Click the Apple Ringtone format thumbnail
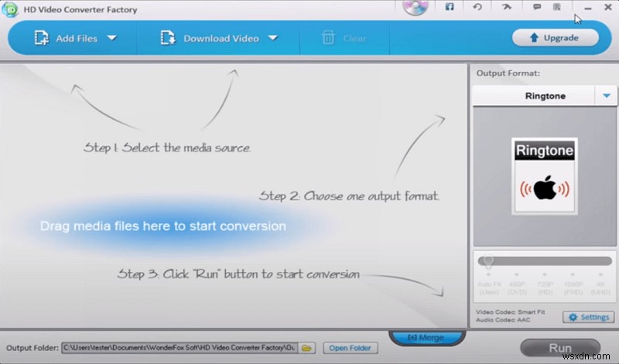Viewport: 619px width, 364px height. coord(545,176)
